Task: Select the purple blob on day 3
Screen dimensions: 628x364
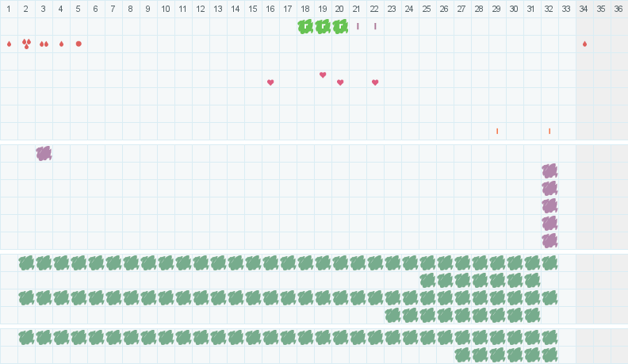Action: click(x=44, y=153)
